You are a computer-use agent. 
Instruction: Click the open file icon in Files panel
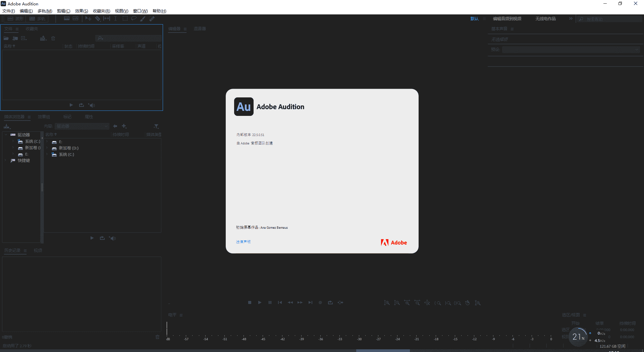tap(6, 38)
